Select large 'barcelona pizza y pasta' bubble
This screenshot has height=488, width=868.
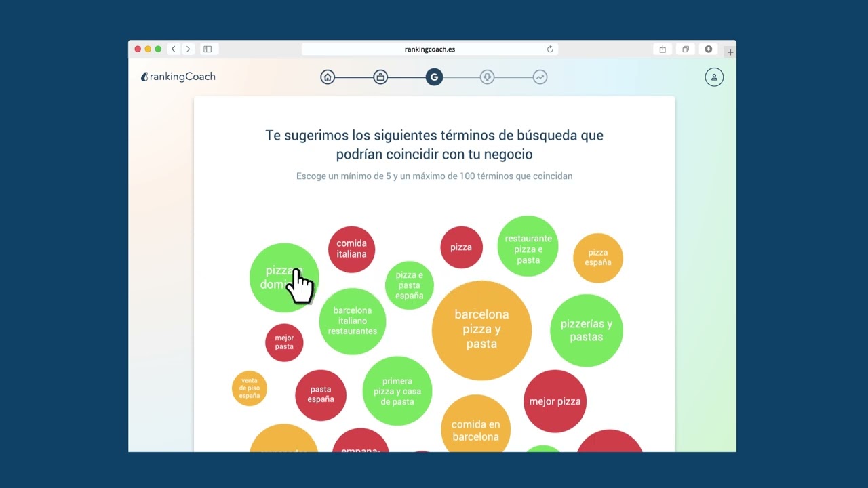[x=481, y=330]
